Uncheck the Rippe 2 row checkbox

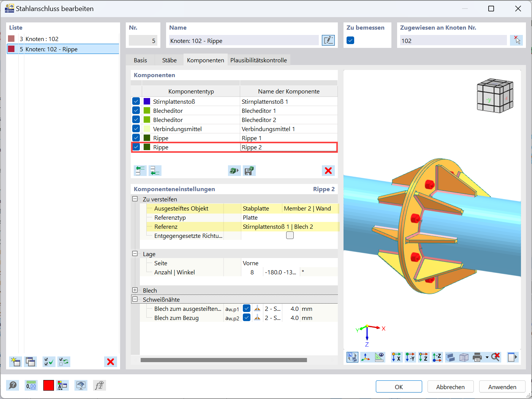tap(136, 147)
